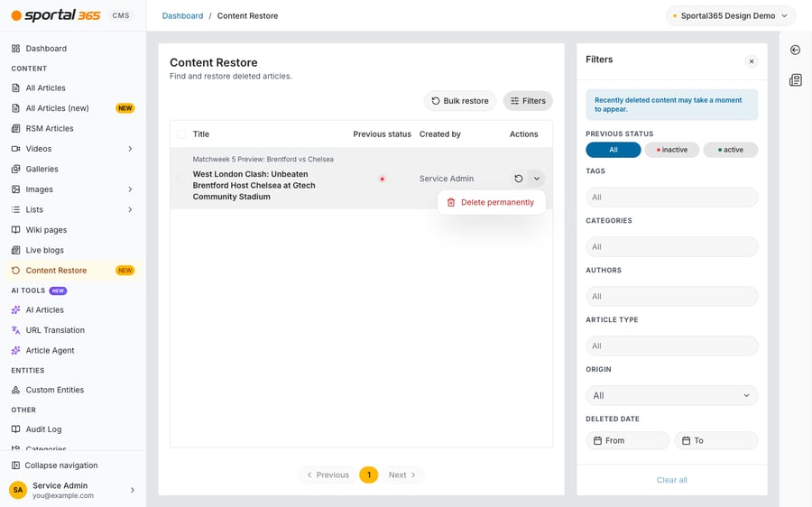Click the newspaper icon in right rail
The image size is (812, 507).
(796, 79)
